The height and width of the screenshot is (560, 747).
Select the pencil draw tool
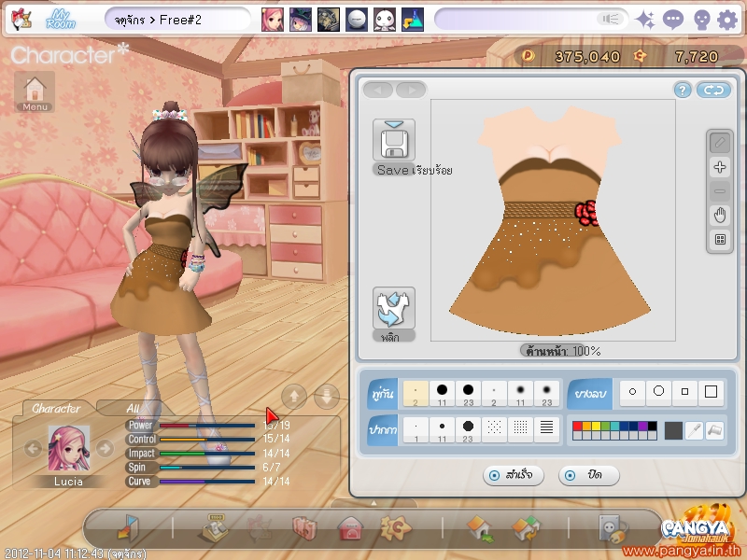click(720, 143)
